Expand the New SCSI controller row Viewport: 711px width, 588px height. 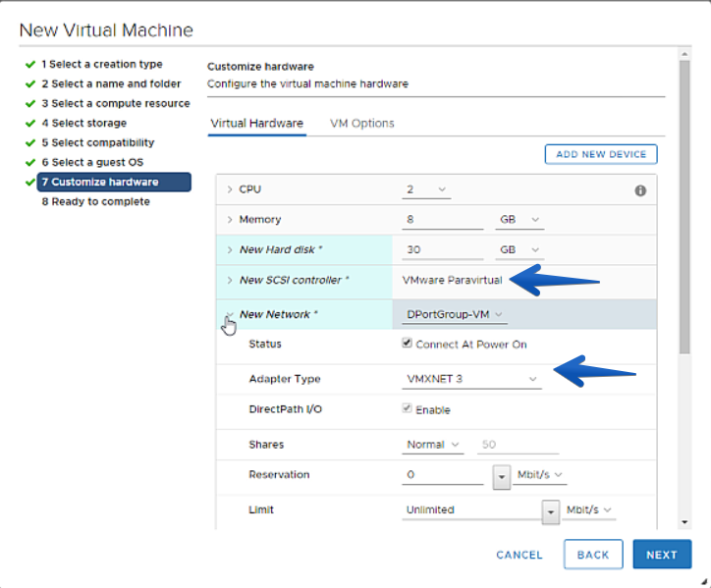[x=230, y=280]
